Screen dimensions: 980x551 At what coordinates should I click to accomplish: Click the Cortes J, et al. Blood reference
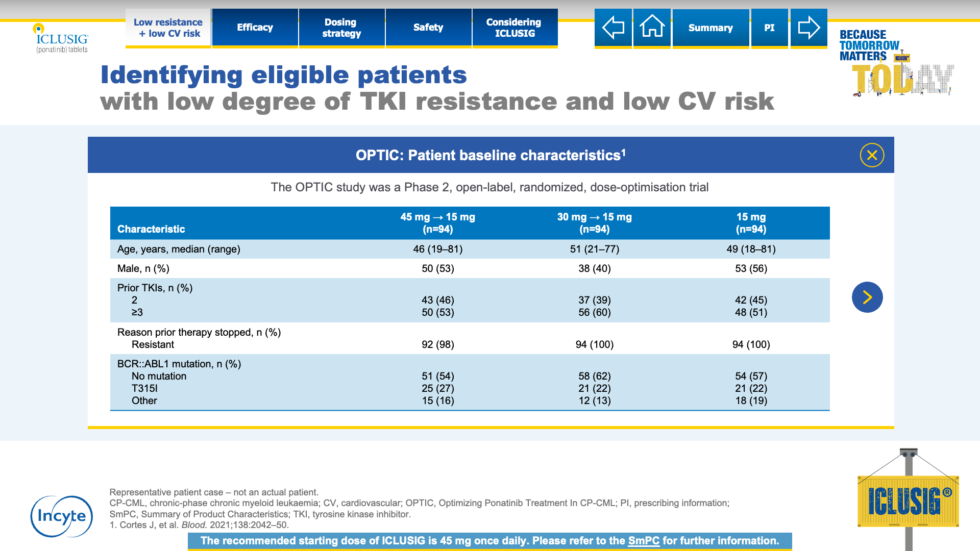(x=199, y=525)
